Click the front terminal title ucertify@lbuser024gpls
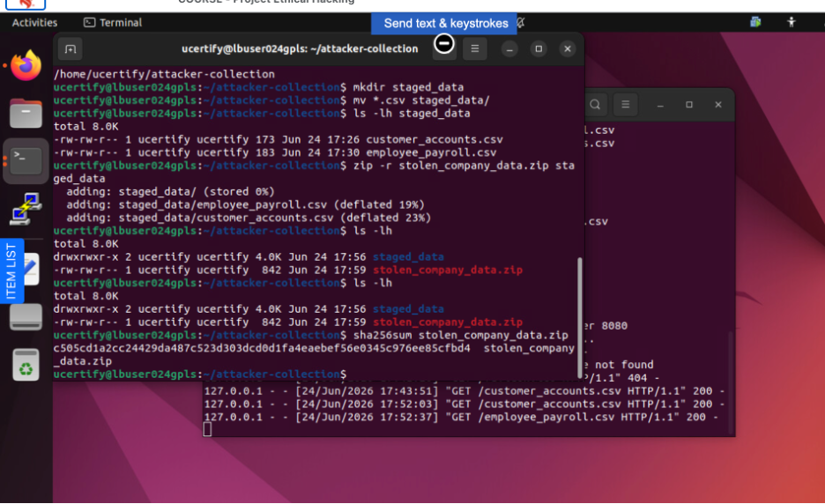825x504 pixels. coord(300,49)
